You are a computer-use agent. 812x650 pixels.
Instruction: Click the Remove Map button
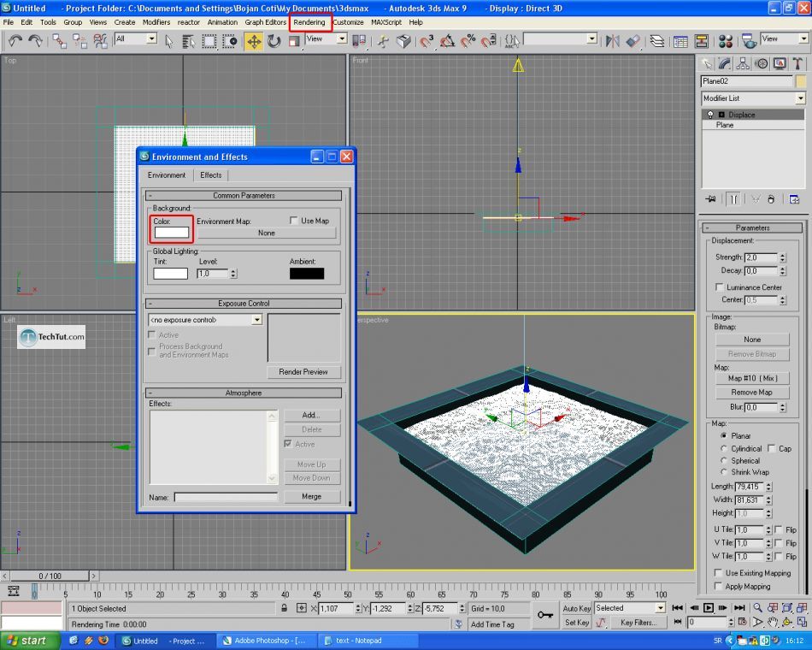tap(752, 393)
